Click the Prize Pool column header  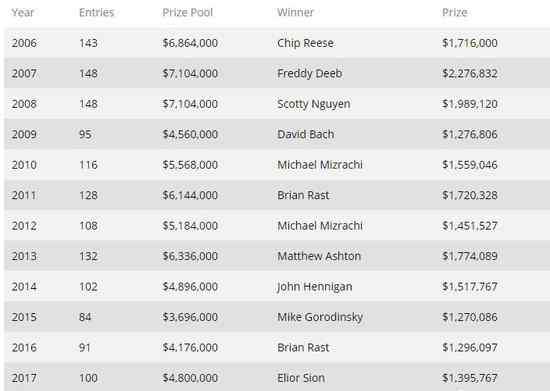(x=187, y=13)
